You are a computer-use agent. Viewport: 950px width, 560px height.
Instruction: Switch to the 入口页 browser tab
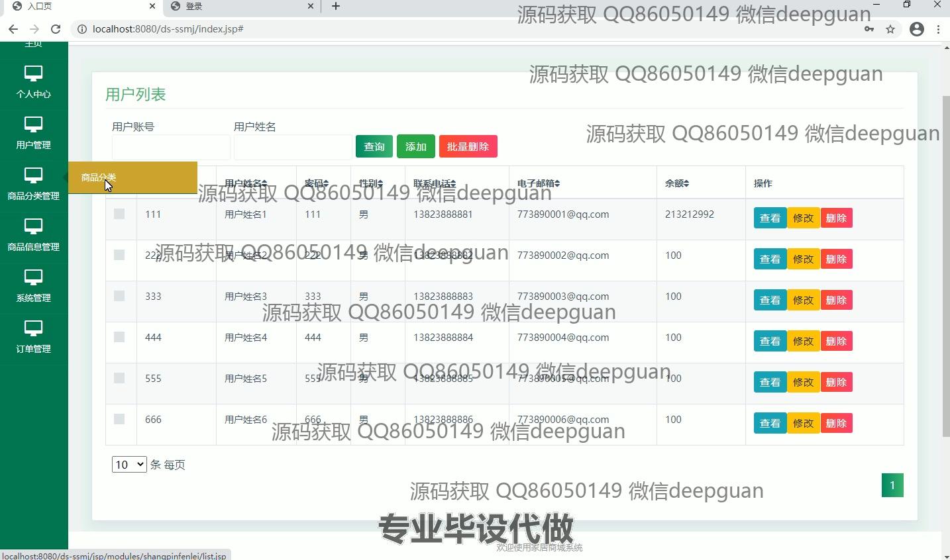click(x=85, y=6)
